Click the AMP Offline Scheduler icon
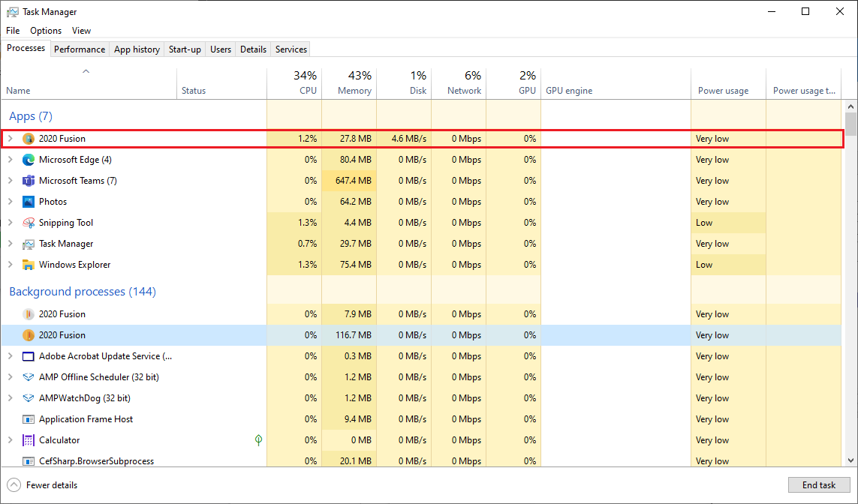Screen dimensions: 858x504 coord(29,377)
